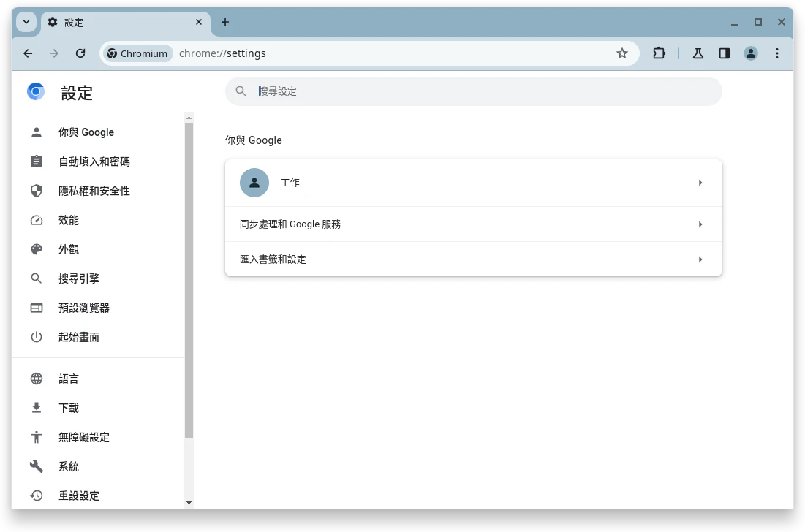Close the 設定 tab
Screen dimensions: 805x532
(x=199, y=22)
